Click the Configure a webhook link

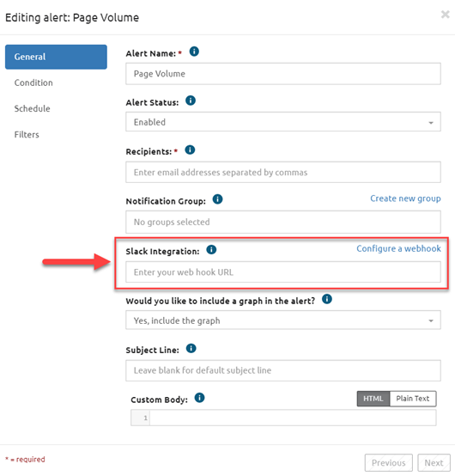(398, 248)
